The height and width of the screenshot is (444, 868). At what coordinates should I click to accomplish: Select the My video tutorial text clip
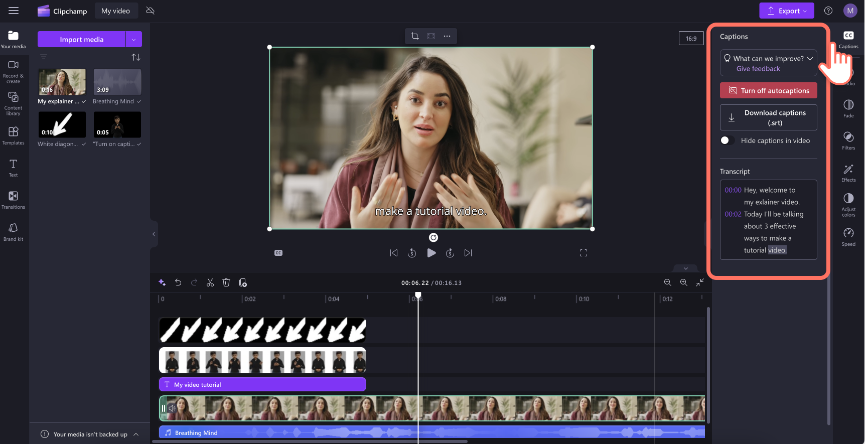[262, 385]
